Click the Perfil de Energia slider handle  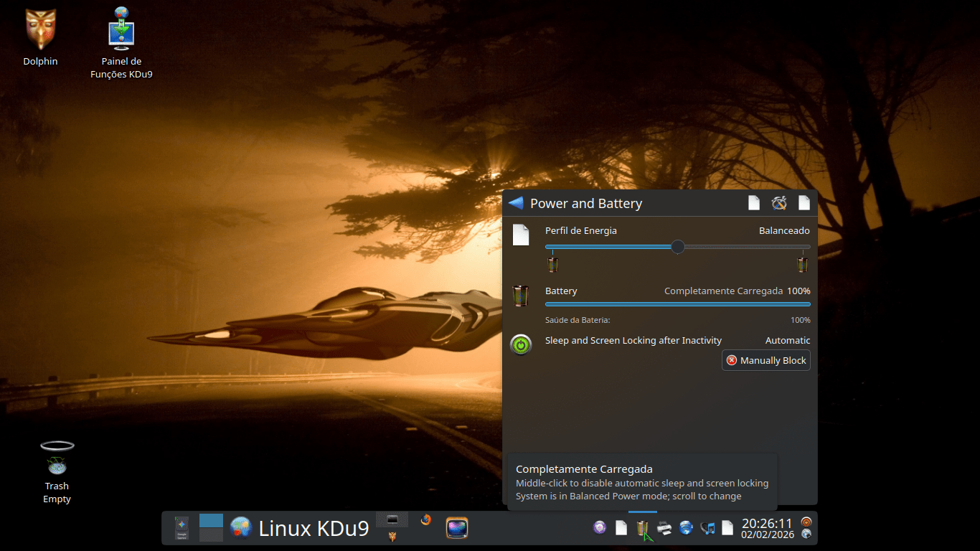677,247
